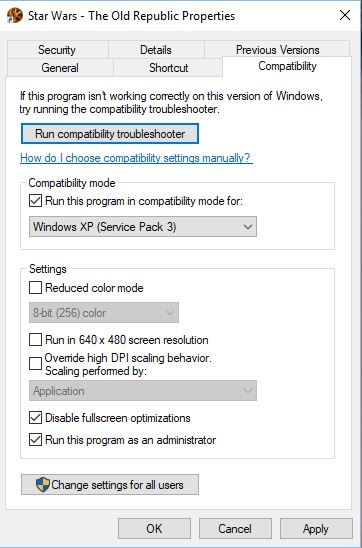362x548 pixels.
Task: Toggle Override high DPI scaling behavior
Action: tap(35, 363)
